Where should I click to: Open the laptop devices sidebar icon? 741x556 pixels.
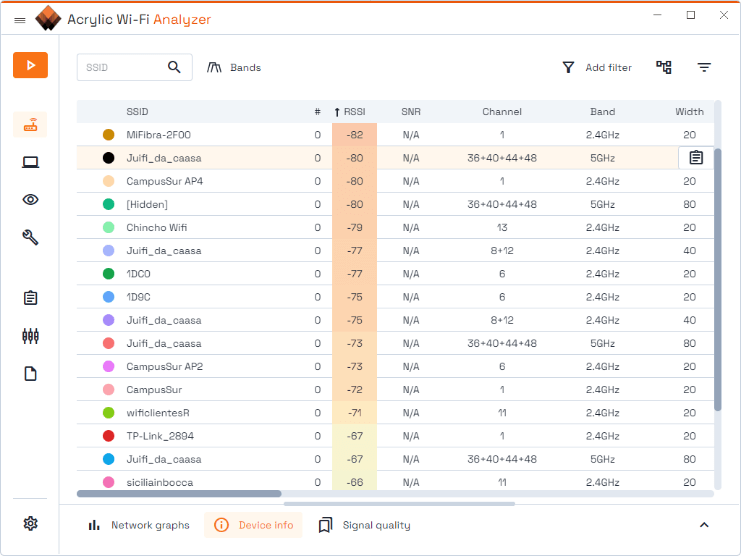pos(30,163)
